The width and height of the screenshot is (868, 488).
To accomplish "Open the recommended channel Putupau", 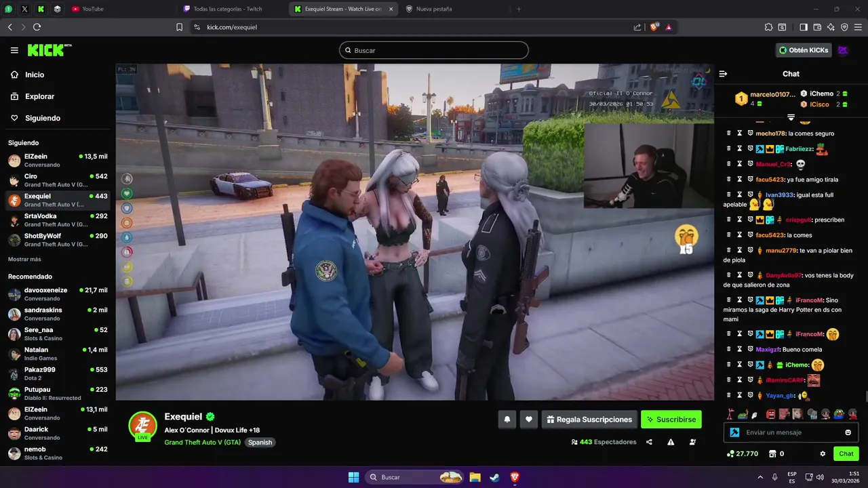I will click(x=58, y=393).
